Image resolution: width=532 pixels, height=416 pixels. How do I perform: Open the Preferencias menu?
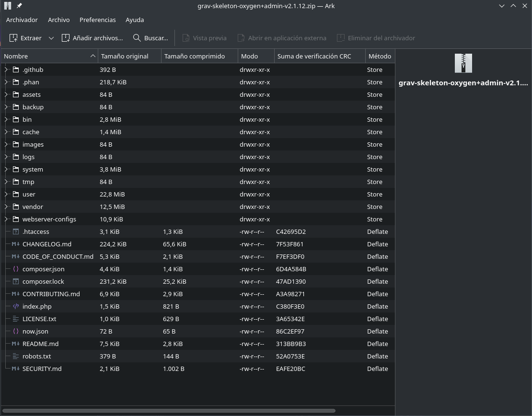[98, 20]
